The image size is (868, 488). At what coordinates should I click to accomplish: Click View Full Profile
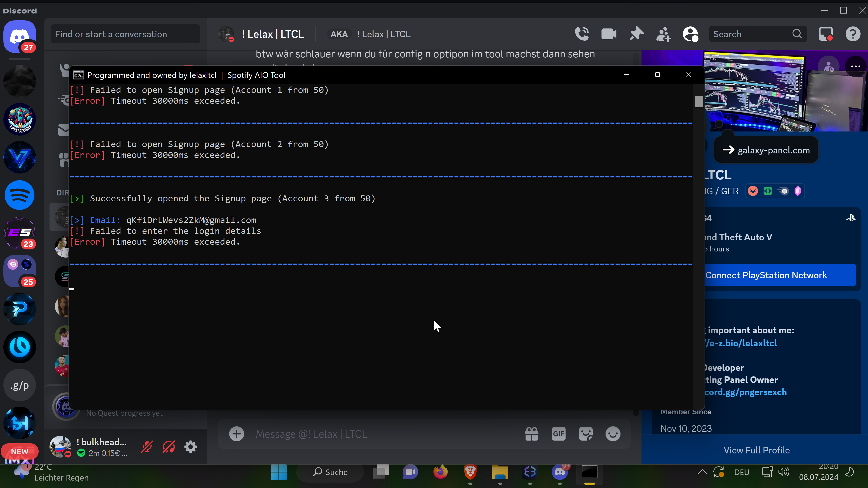[757, 450]
